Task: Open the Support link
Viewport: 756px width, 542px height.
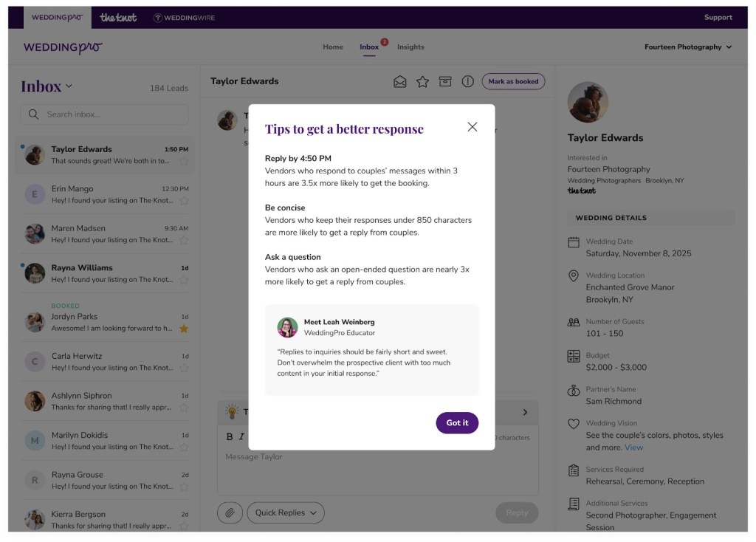Action: [718, 18]
